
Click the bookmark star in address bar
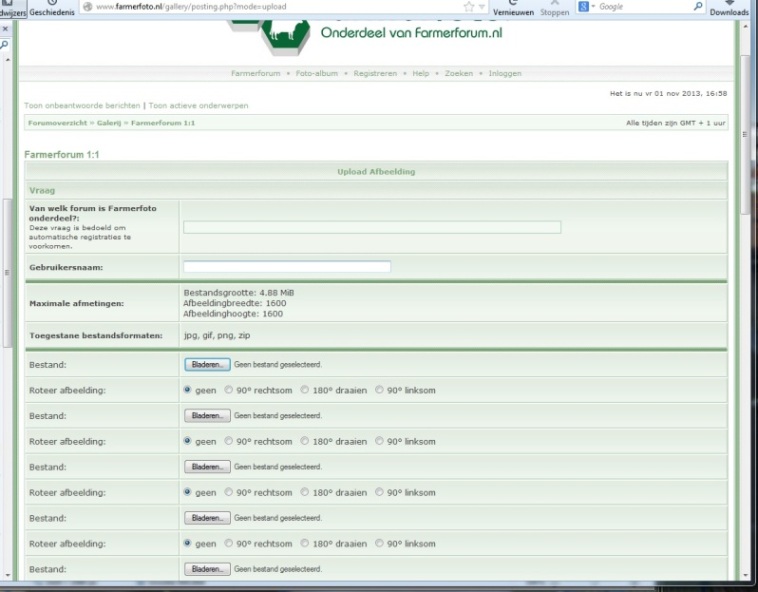468,7
